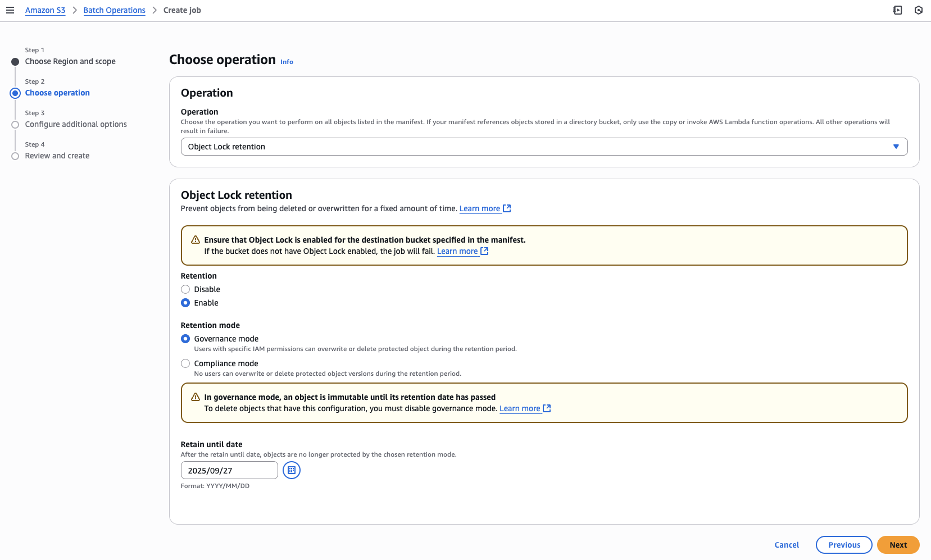Screen dimensions: 931x560
Task: Select the Disable retention radio button
Action: (x=185, y=289)
